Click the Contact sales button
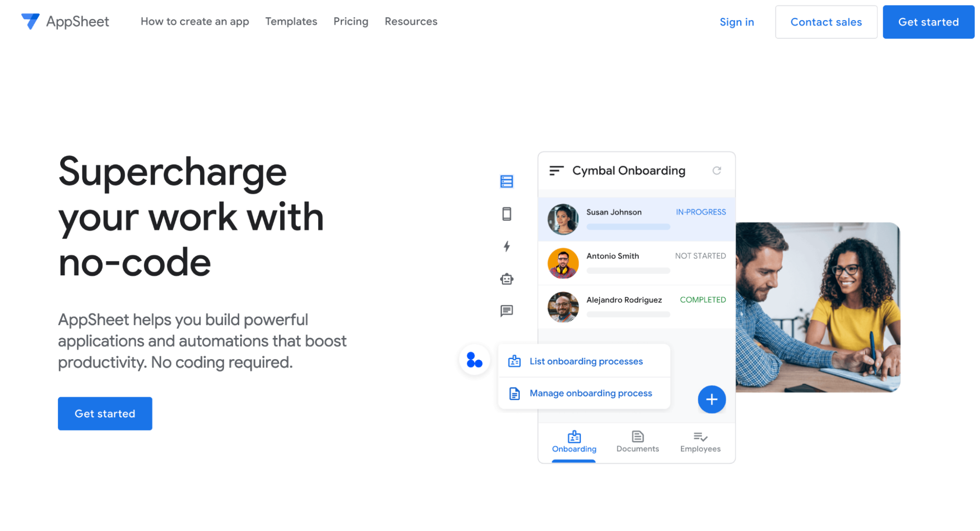 point(826,22)
